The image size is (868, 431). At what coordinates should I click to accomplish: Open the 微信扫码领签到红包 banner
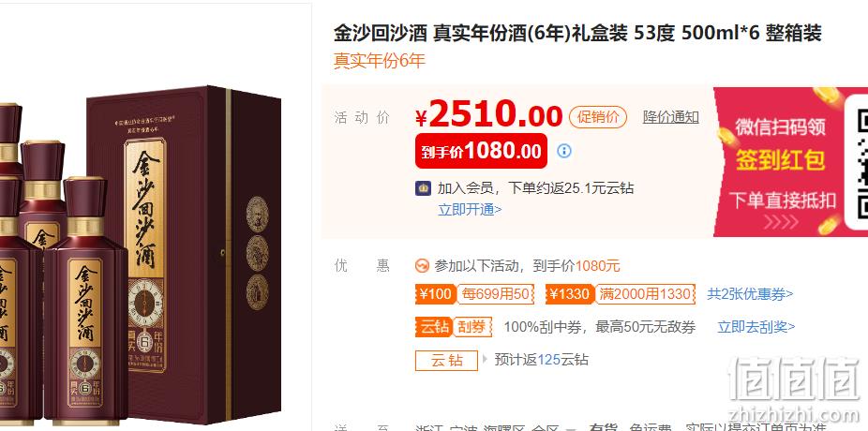(x=790, y=162)
